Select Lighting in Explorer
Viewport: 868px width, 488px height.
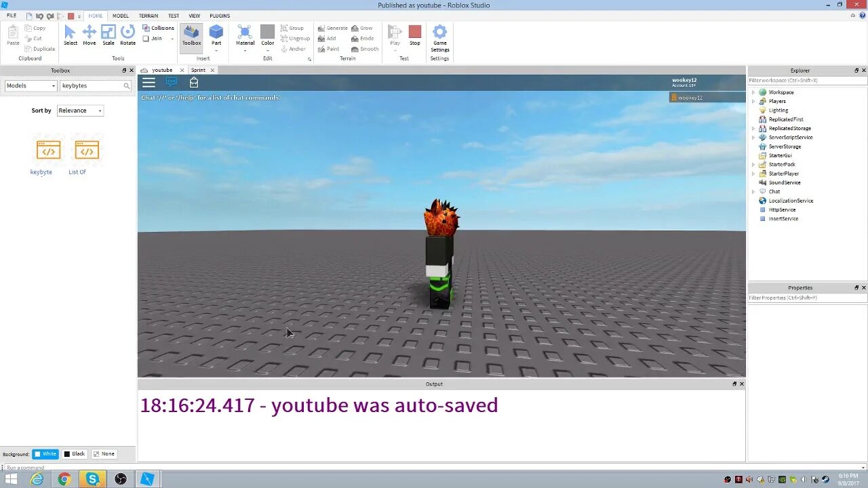[778, 110]
